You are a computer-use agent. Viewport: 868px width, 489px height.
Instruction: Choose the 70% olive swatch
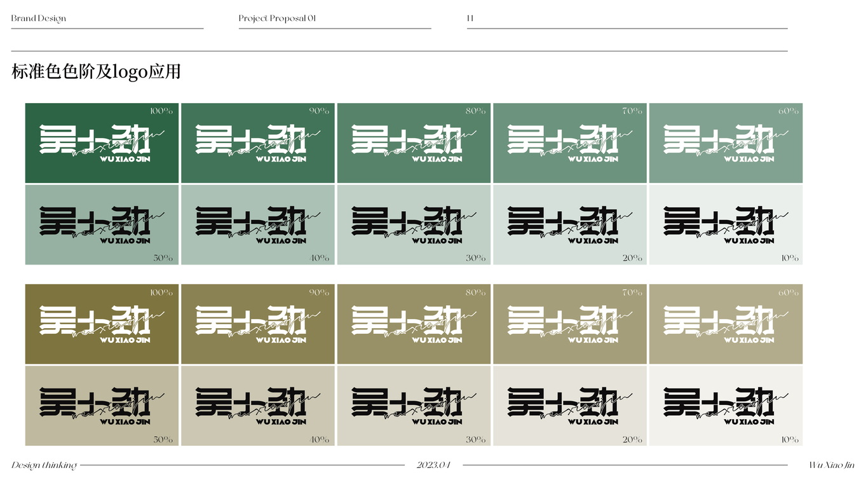[x=570, y=324]
